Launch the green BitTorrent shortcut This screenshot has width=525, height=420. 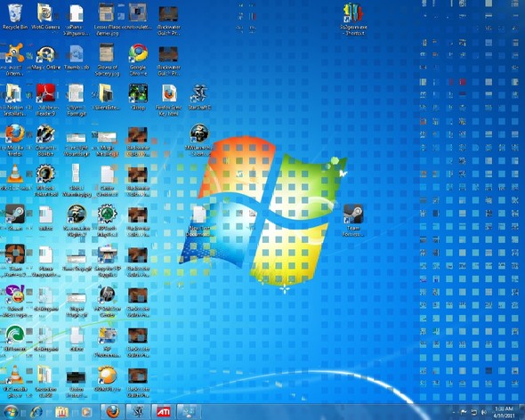(15, 339)
